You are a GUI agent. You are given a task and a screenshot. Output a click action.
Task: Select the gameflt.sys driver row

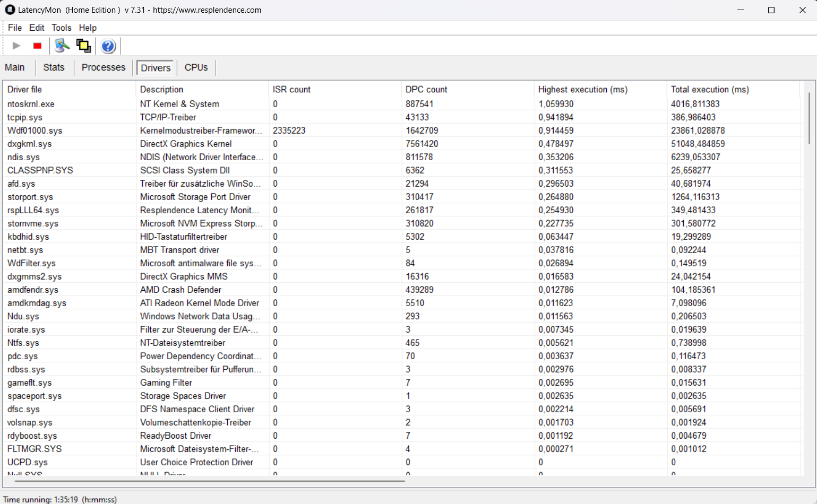click(x=403, y=383)
